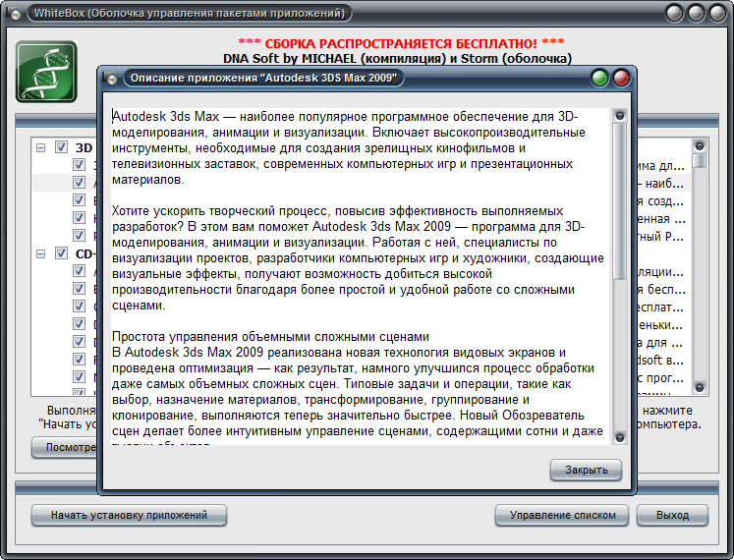734x560 pixels.
Task: Start installation via Начать установку приложений
Action: tap(129, 515)
